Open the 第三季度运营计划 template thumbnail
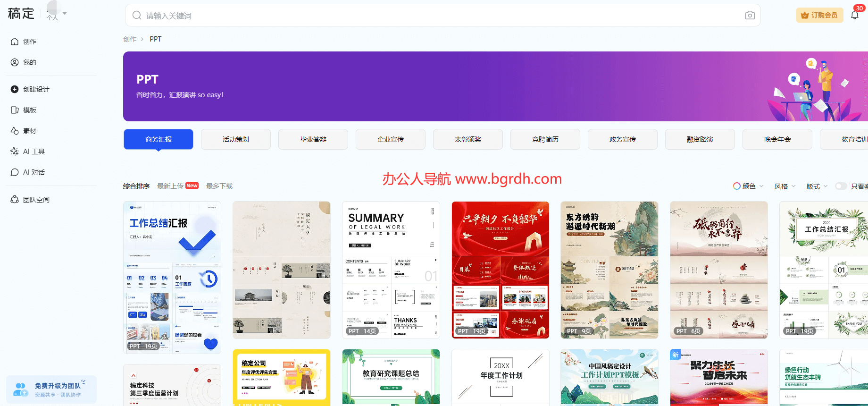 pos(172,385)
